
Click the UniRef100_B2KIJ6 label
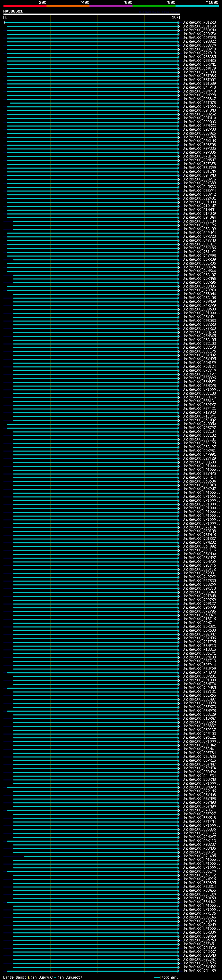(x=199, y=550)
